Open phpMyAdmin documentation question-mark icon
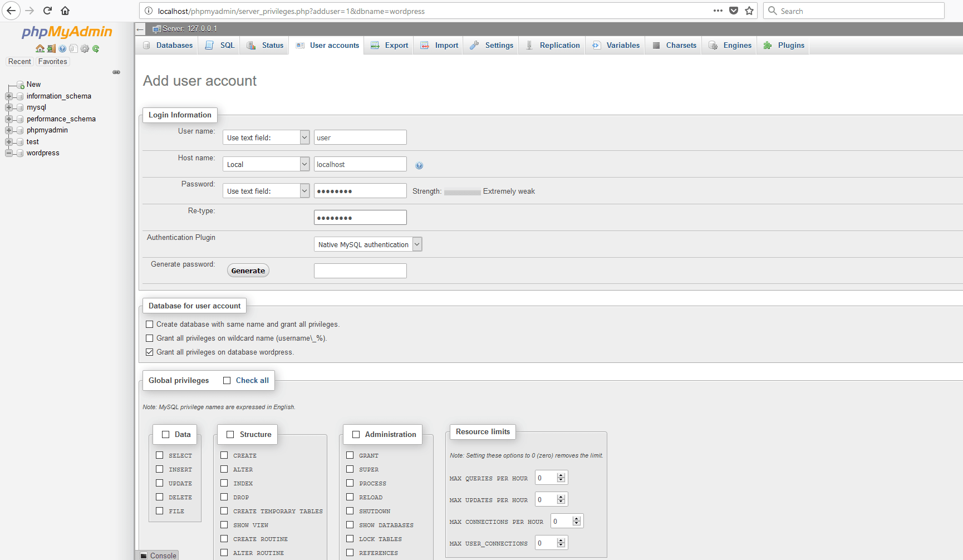Screen dimensions: 963x560 62,48
